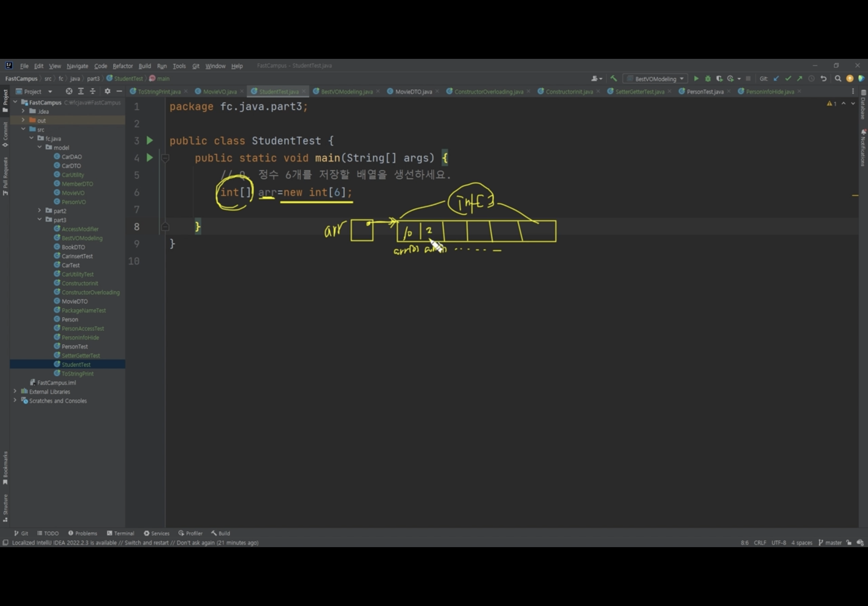Open the Services tool window button
Viewport: 868px width, 606px height.
click(x=157, y=533)
